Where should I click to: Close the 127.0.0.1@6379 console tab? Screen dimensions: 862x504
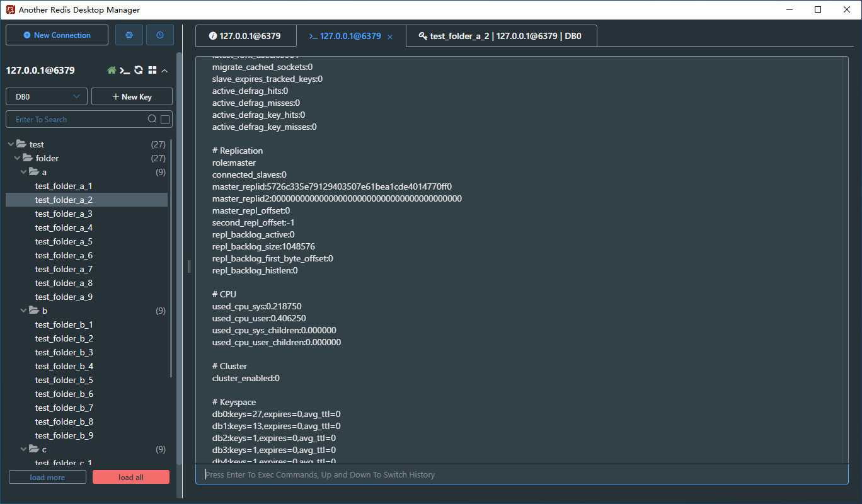click(390, 37)
